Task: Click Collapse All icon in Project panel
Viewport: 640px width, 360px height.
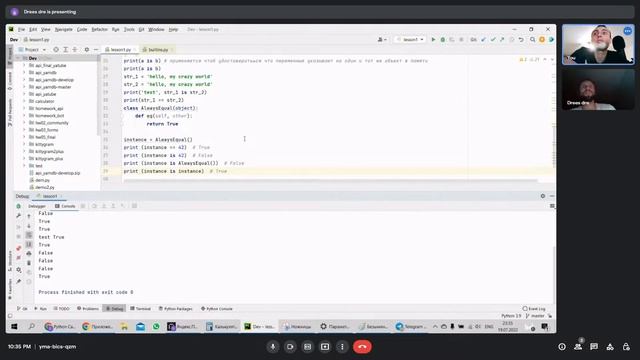Action: 75,49
